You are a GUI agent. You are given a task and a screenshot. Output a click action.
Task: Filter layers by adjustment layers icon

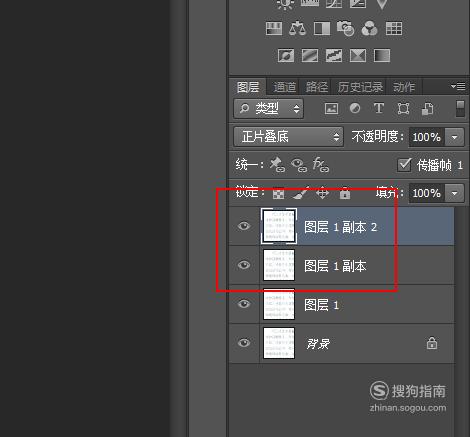tap(355, 109)
